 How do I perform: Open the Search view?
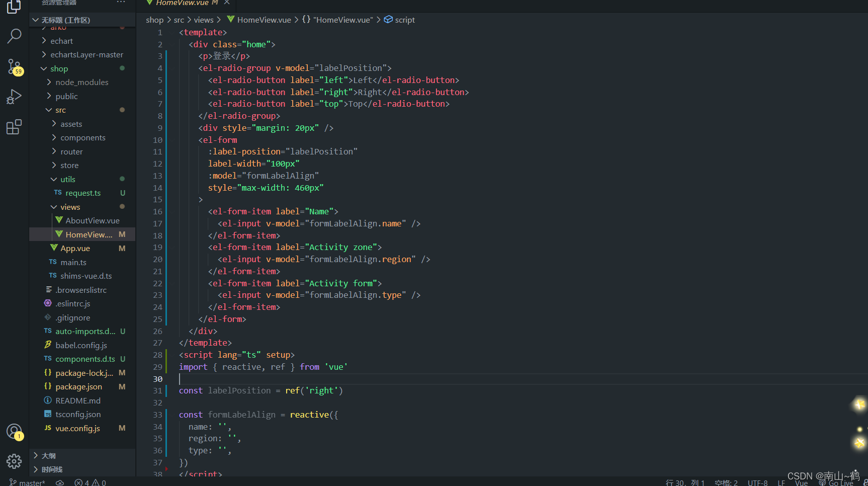click(x=14, y=36)
